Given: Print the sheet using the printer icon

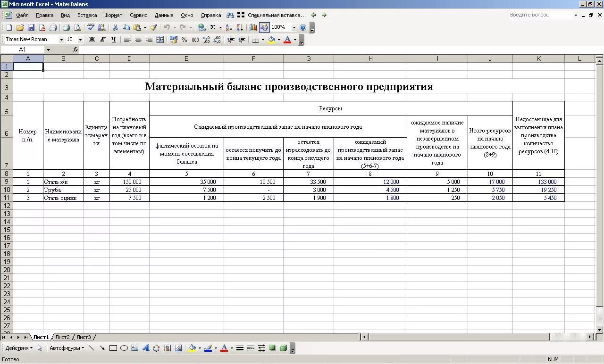Looking at the screenshot, I should [x=67, y=27].
